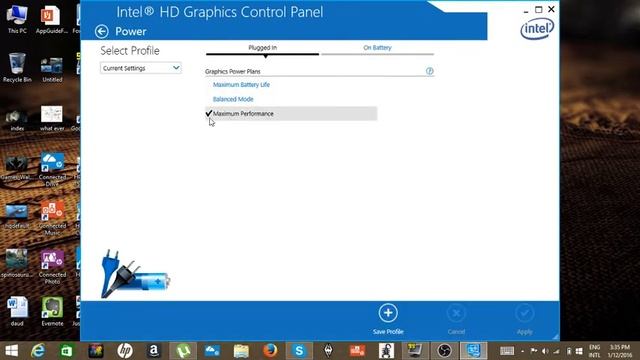Screen dimensions: 640x360
Task: Switch to the Plugged In tab
Action: tap(262, 48)
